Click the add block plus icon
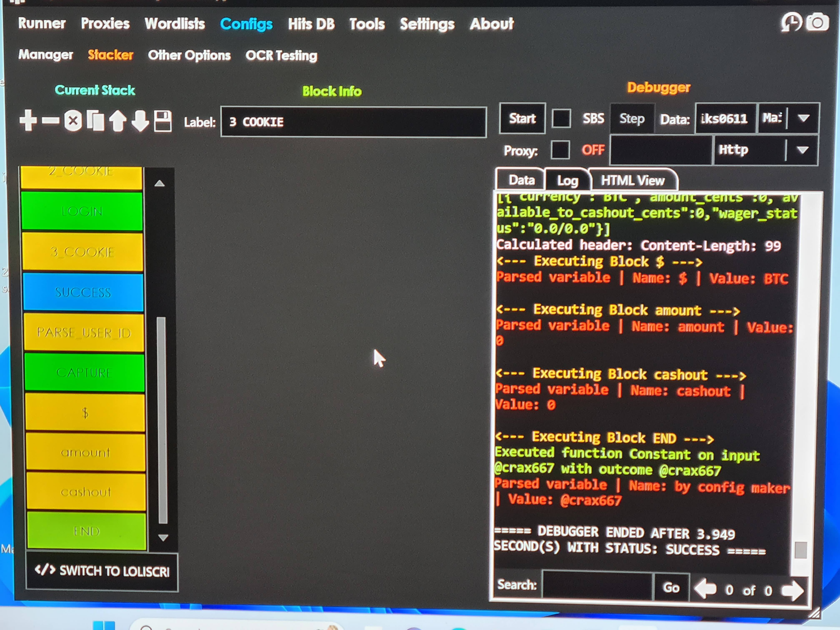This screenshot has width=840, height=630. click(28, 121)
